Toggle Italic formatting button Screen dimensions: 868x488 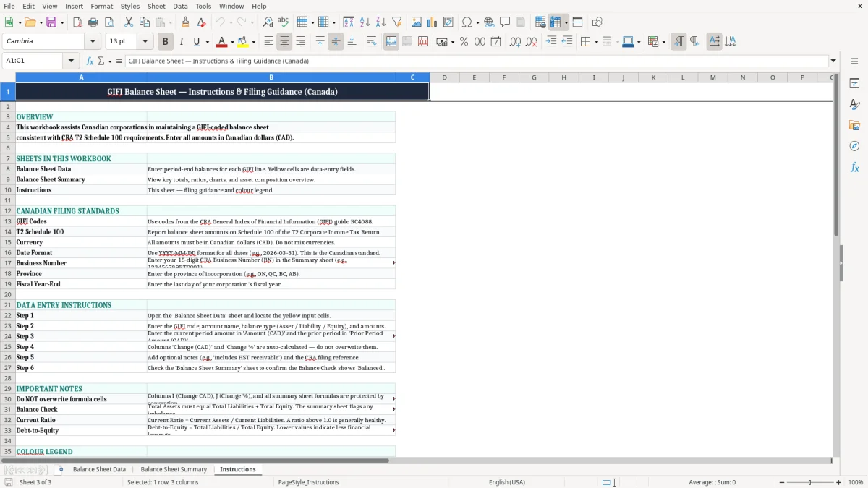(181, 42)
